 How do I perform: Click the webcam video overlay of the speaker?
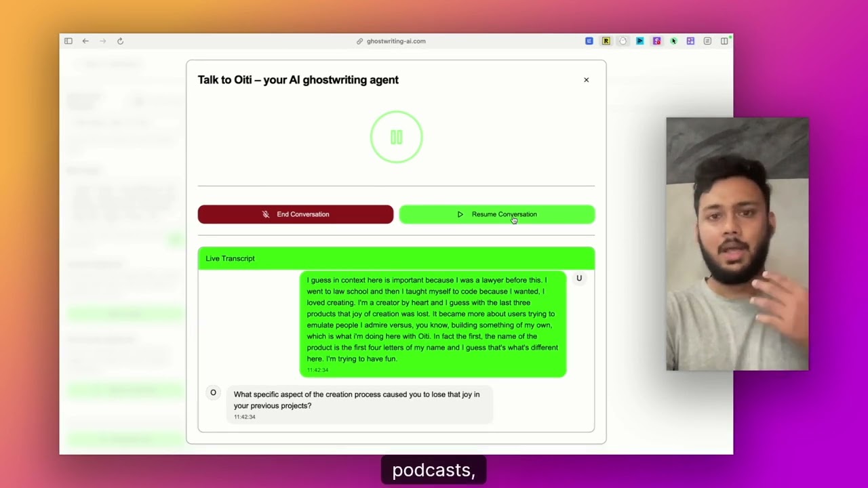pos(737,244)
